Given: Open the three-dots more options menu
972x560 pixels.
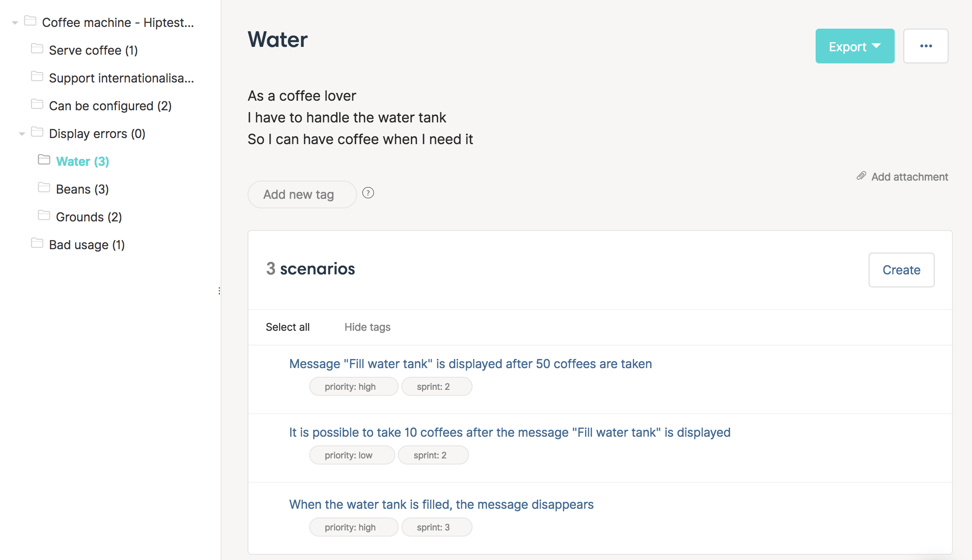Looking at the screenshot, I should (926, 46).
